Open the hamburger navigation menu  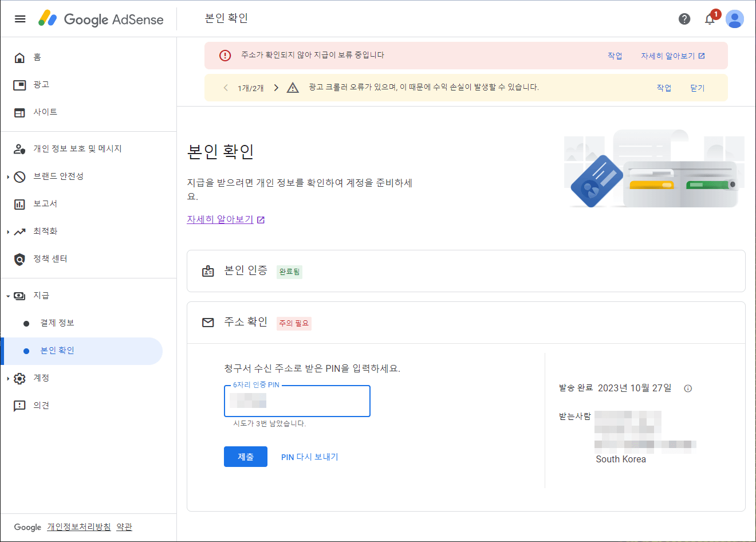(x=20, y=18)
